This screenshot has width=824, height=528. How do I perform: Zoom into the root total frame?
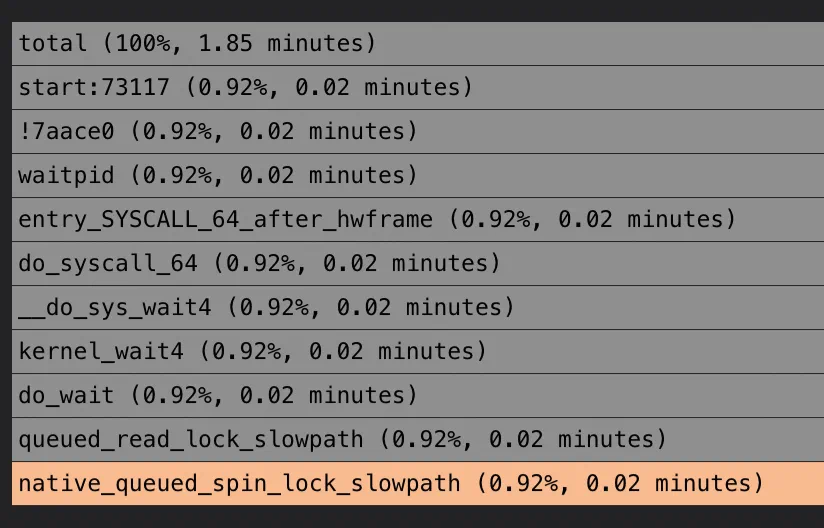pyautogui.click(x=412, y=43)
